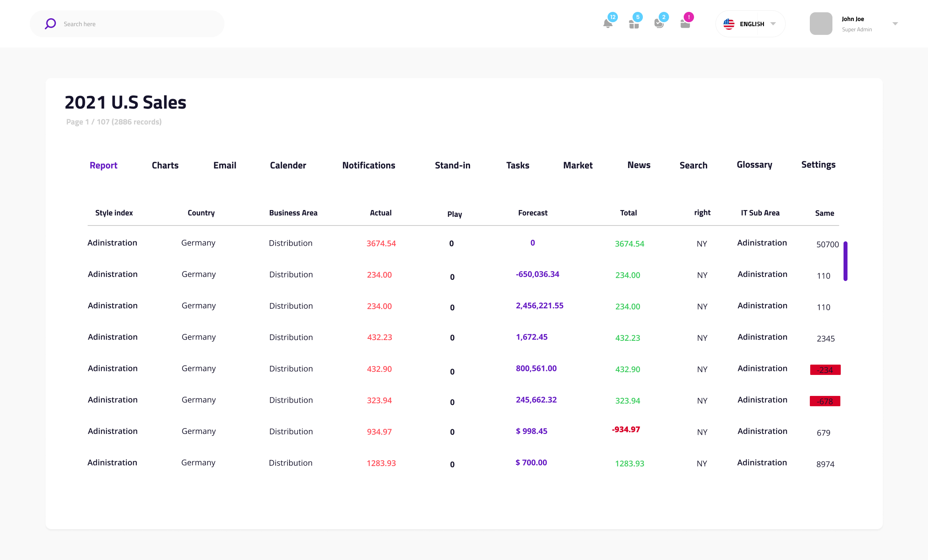Click the John Joe avatar image

pyautogui.click(x=821, y=24)
